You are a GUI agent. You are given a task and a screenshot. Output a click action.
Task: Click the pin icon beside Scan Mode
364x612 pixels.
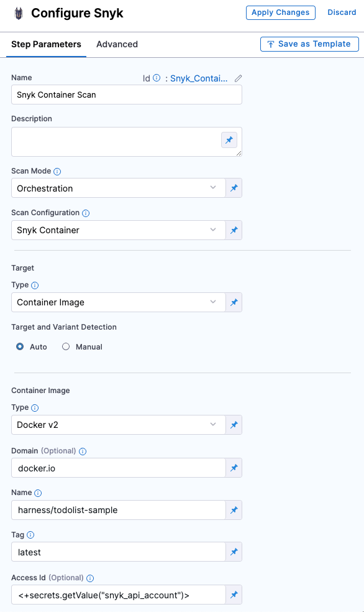(234, 188)
